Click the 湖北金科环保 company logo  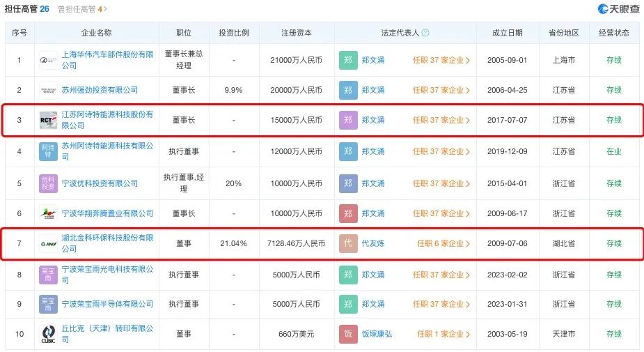[49, 244]
